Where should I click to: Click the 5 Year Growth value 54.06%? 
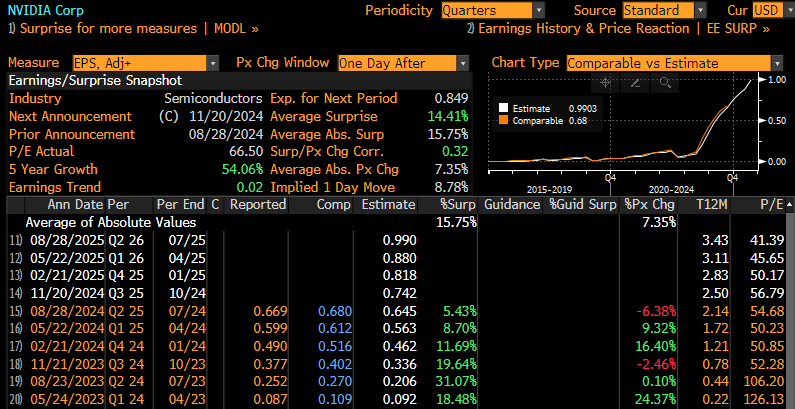click(242, 169)
